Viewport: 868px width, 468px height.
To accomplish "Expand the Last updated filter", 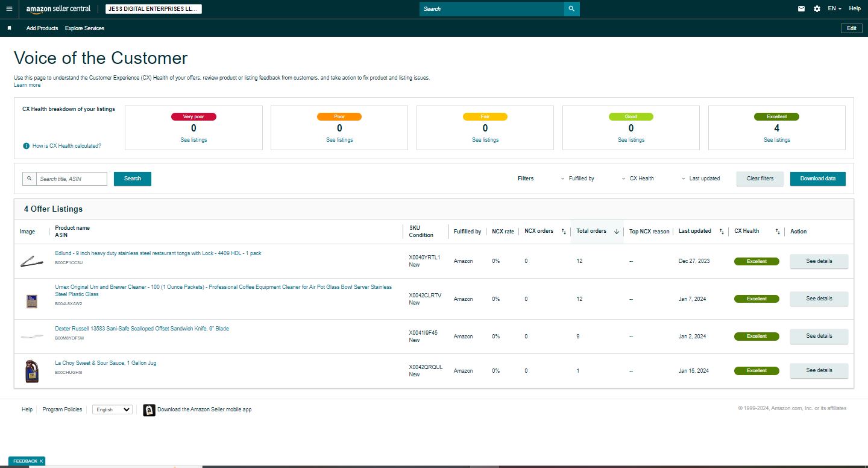I will coord(701,179).
